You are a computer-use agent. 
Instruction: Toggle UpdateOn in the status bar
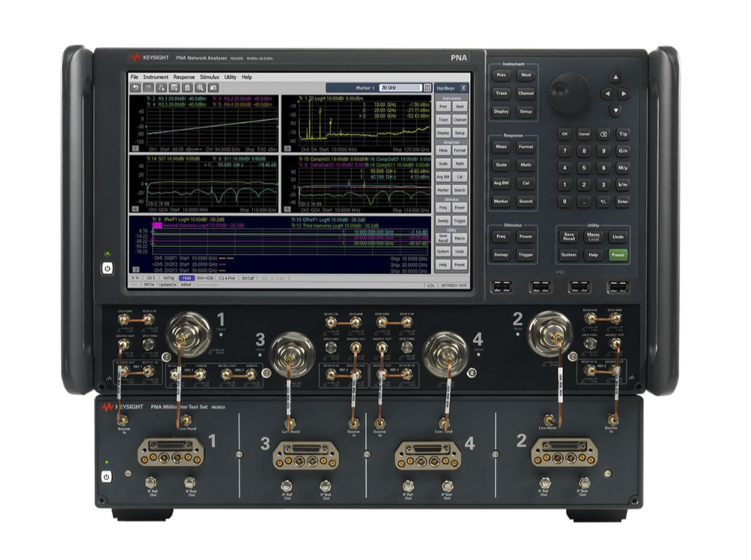166,285
